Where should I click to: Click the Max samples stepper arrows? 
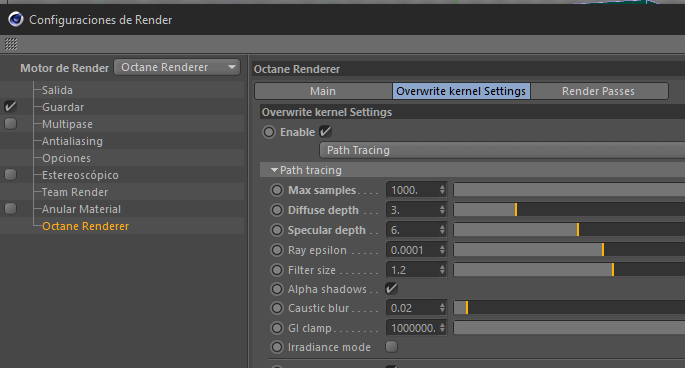[x=442, y=190]
